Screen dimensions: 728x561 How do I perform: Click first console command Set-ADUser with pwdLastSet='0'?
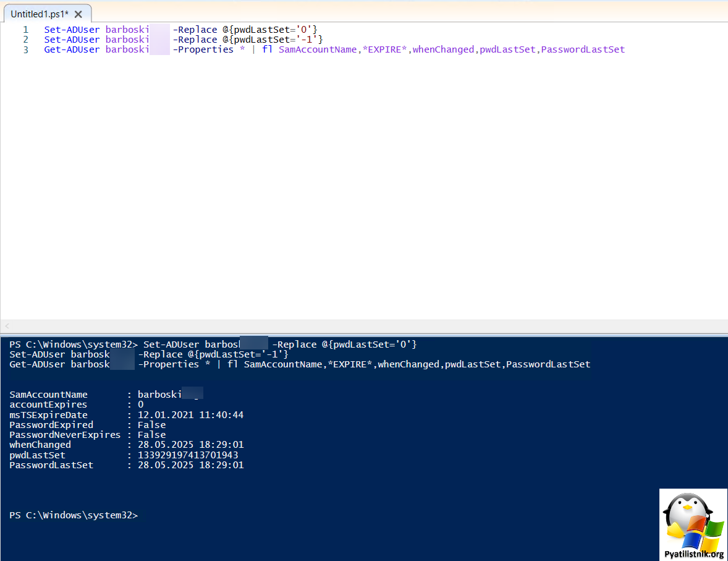point(280,345)
